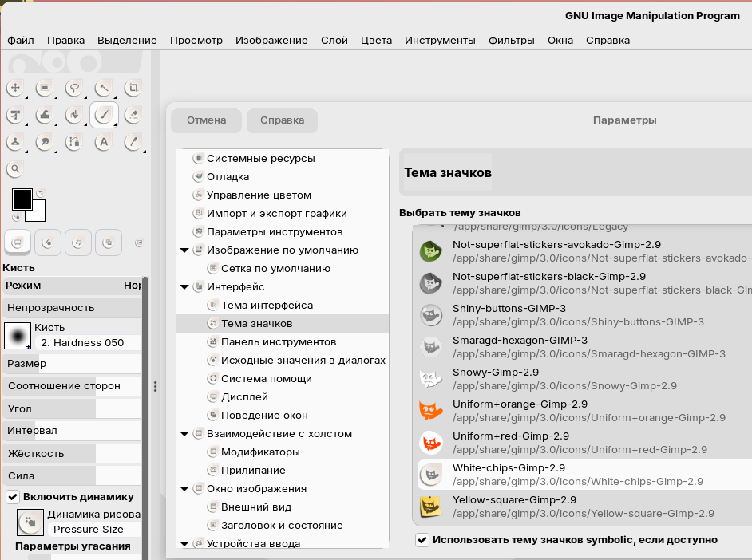Select the Paths tool
This screenshot has height=560, width=752.
click(74, 142)
